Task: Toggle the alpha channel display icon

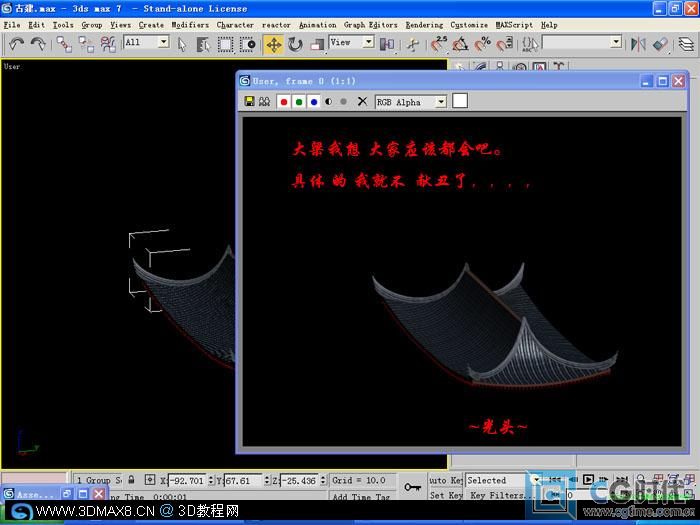Action: click(329, 102)
